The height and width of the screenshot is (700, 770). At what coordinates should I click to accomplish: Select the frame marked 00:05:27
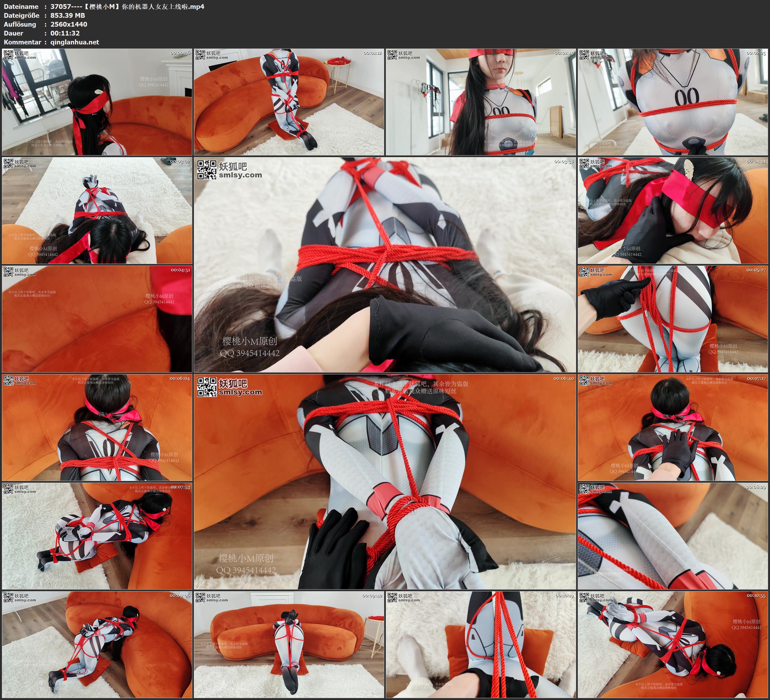point(673,319)
